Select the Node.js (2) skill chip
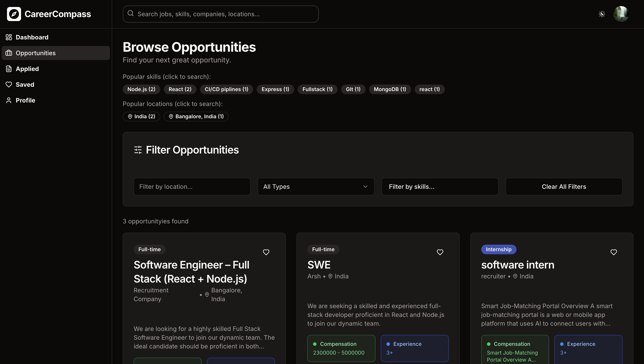The width and height of the screenshot is (644, 364). [141, 89]
